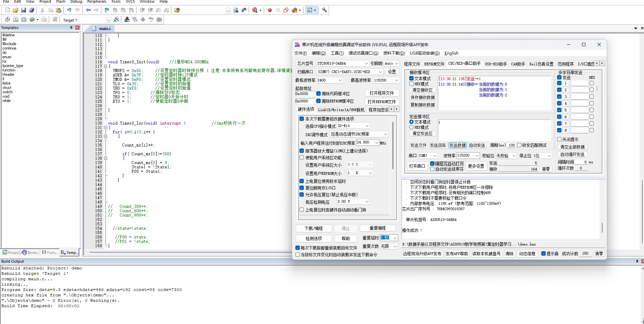This screenshot has width=644, height=324.
Task: Open Flash menu in Keil
Action: 61,2
